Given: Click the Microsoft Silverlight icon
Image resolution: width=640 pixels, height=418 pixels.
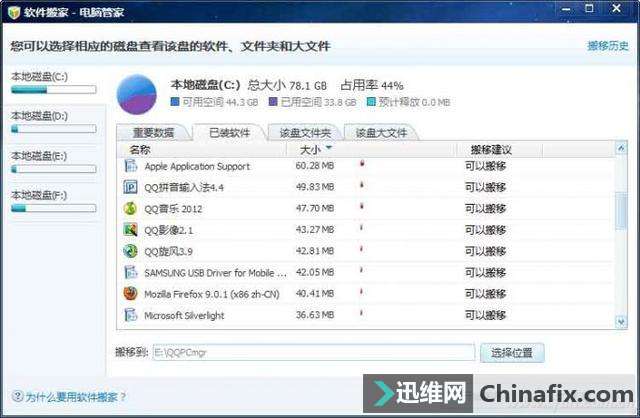Looking at the screenshot, I should pos(130,315).
